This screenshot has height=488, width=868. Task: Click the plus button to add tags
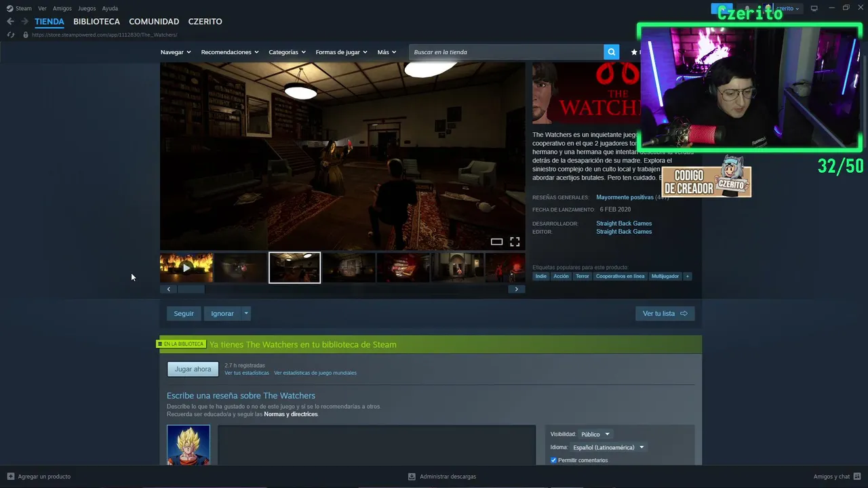pyautogui.click(x=687, y=277)
